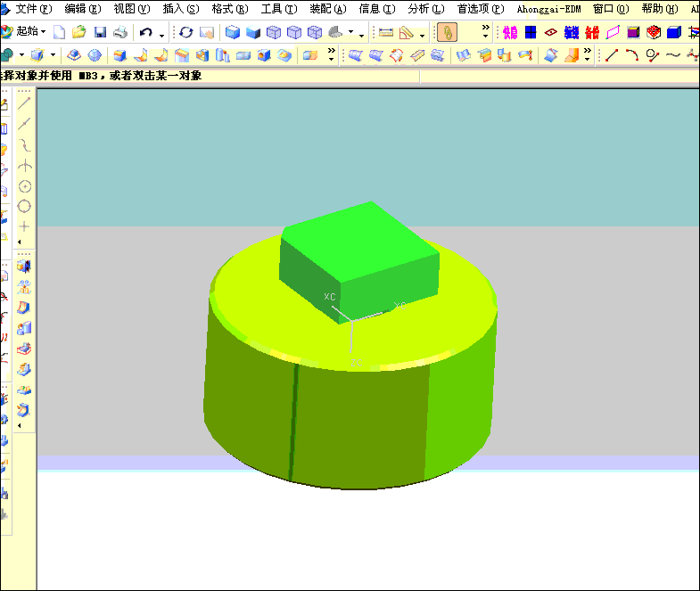The height and width of the screenshot is (591, 700).
Task: Open the 视图(V) menu
Action: tap(132, 9)
